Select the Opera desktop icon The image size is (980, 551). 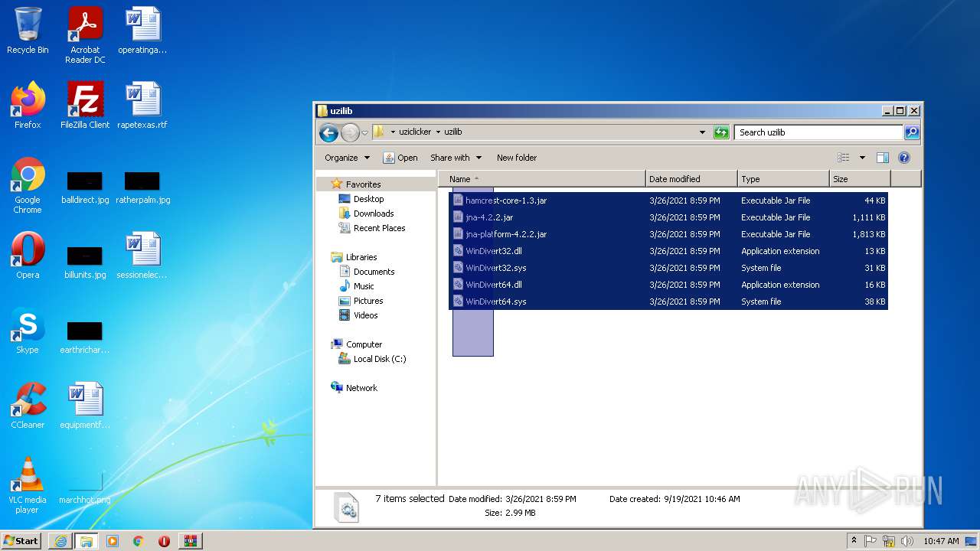pos(28,256)
